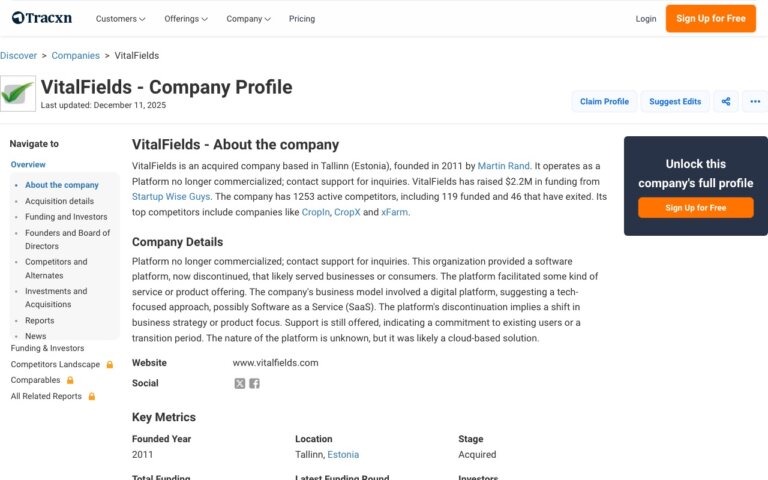Click the Tracxn logo
Viewport: 768px width, 480px height.
click(44, 18)
